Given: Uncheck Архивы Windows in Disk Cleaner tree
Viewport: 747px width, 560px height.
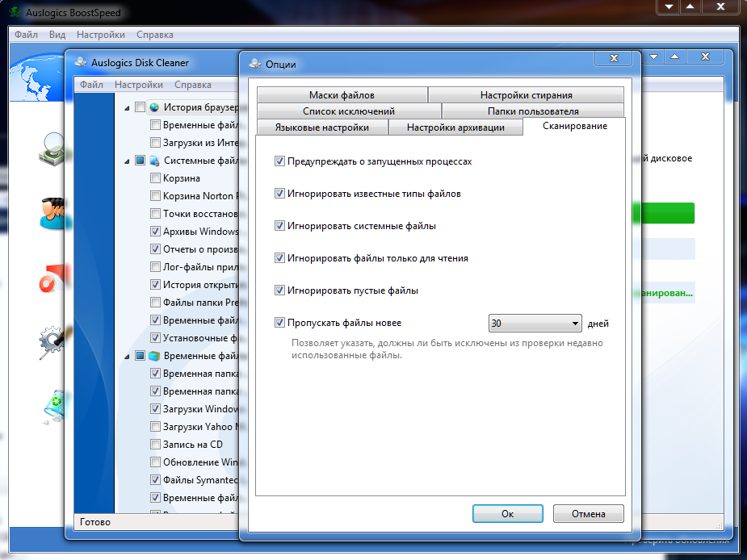Looking at the screenshot, I should point(155,232).
